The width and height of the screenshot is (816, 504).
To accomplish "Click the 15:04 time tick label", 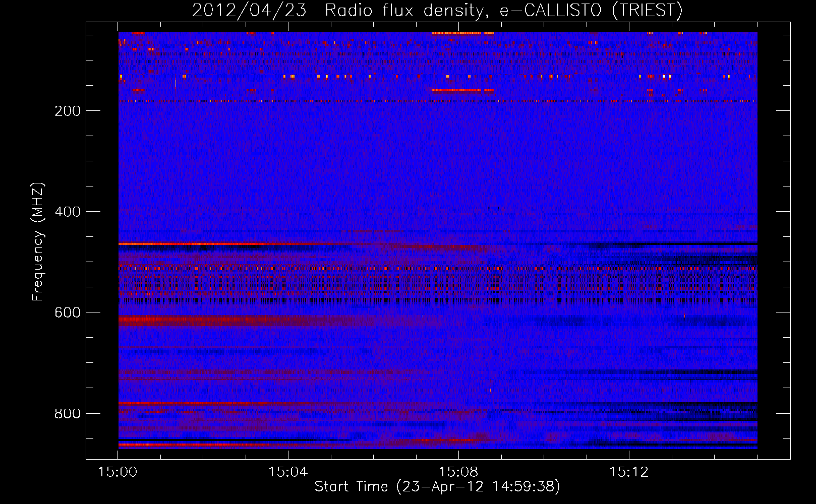I will [288, 472].
